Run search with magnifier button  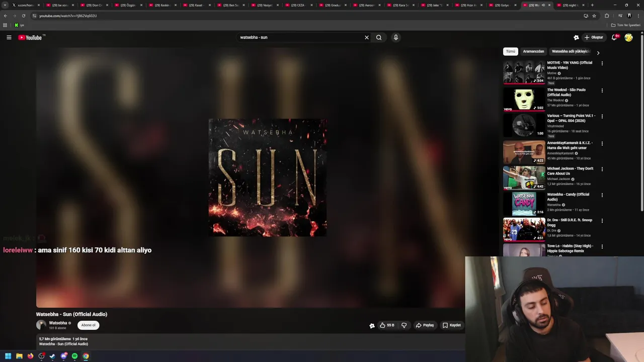coord(379,37)
